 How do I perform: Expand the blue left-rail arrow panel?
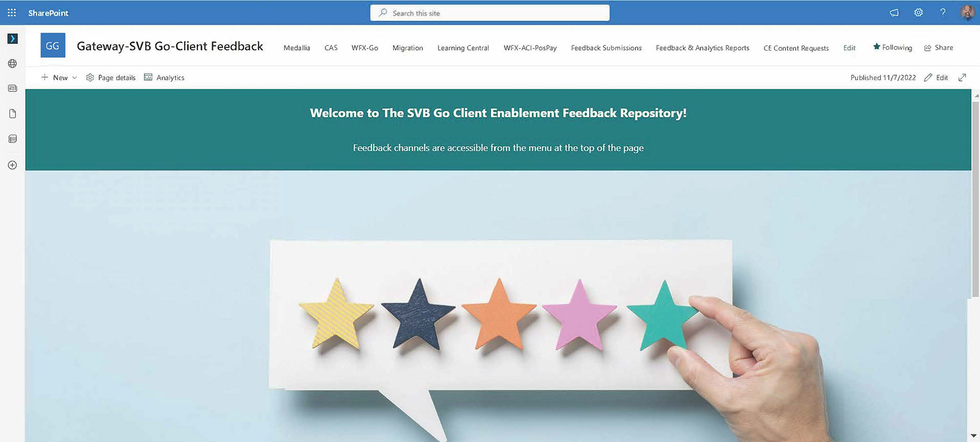click(x=13, y=39)
